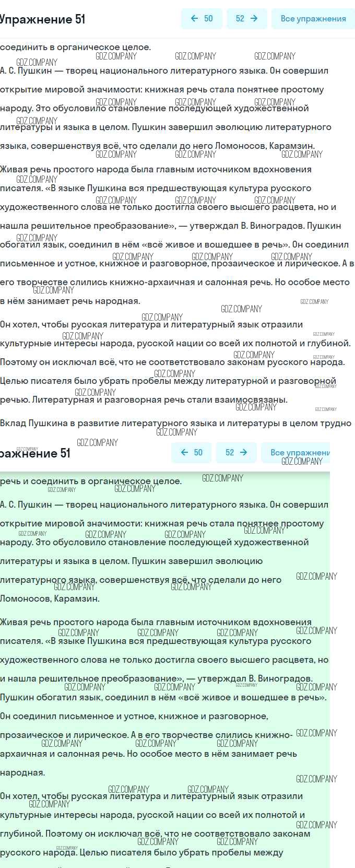Click 'Живая речь простого народа' in white section

click(156, 169)
